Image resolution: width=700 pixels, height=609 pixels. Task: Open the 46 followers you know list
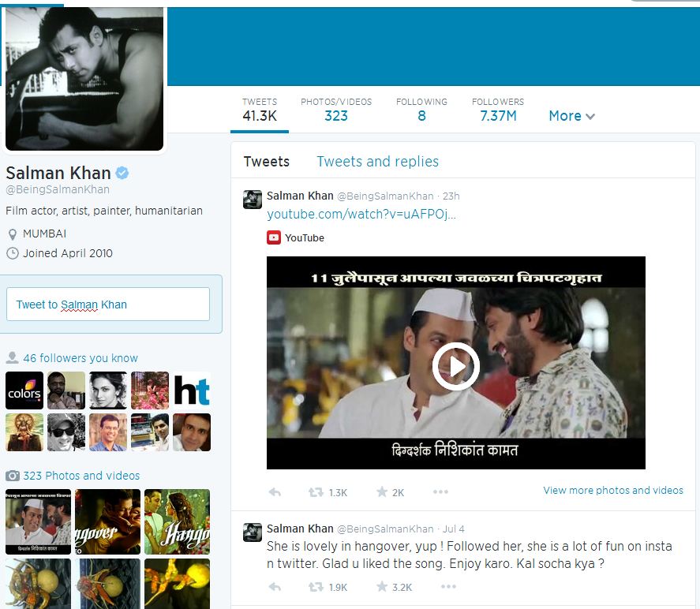80,358
